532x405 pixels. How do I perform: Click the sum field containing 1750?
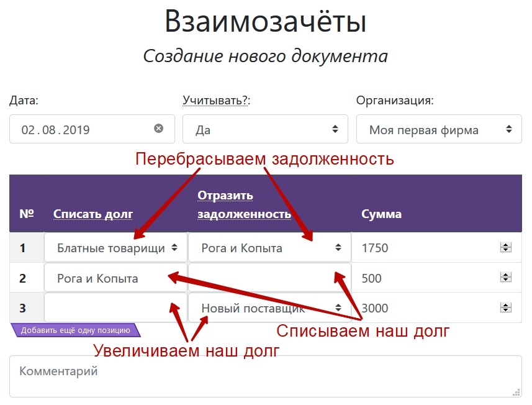pos(422,248)
